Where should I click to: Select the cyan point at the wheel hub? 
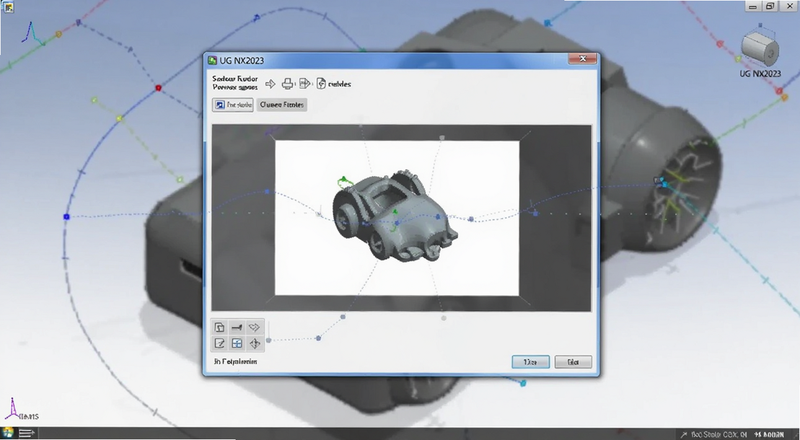click(664, 184)
